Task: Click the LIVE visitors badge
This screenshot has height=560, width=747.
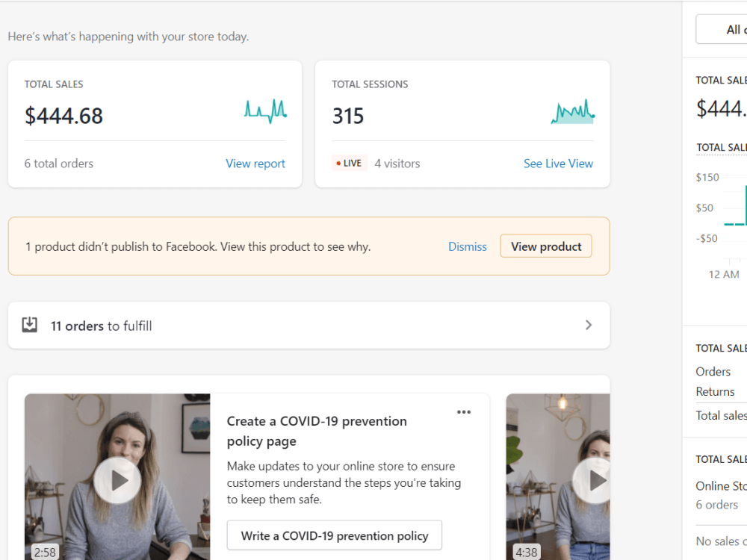Action: click(x=350, y=164)
